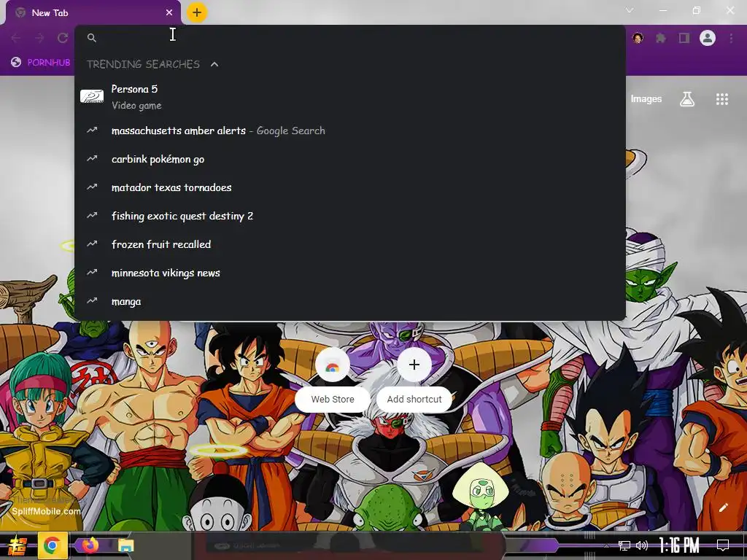
Task: Click the search magnifier icon in omnibox
Action: pyautogui.click(x=92, y=38)
